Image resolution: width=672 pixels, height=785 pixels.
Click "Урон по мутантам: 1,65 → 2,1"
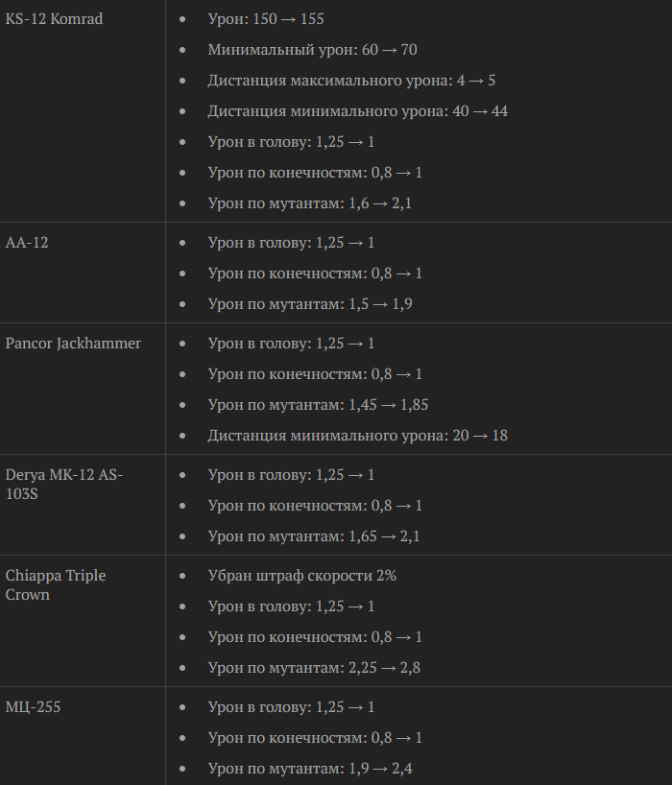point(314,536)
